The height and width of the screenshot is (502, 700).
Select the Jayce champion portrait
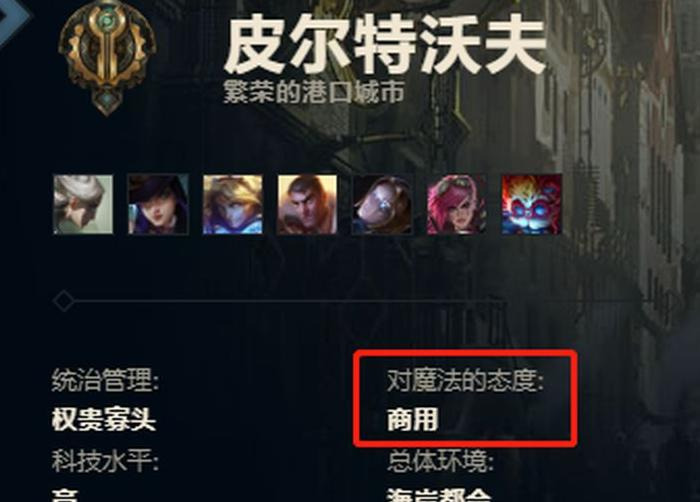(308, 204)
